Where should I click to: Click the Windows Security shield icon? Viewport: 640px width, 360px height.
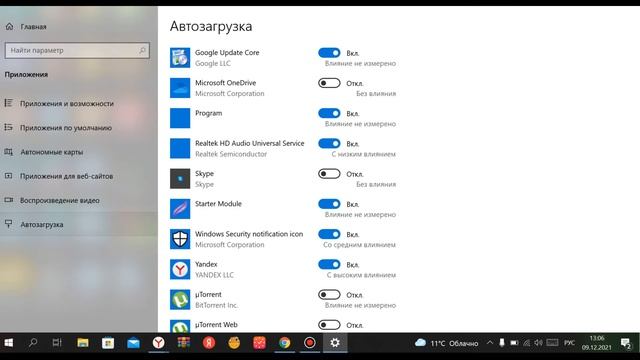[180, 239]
